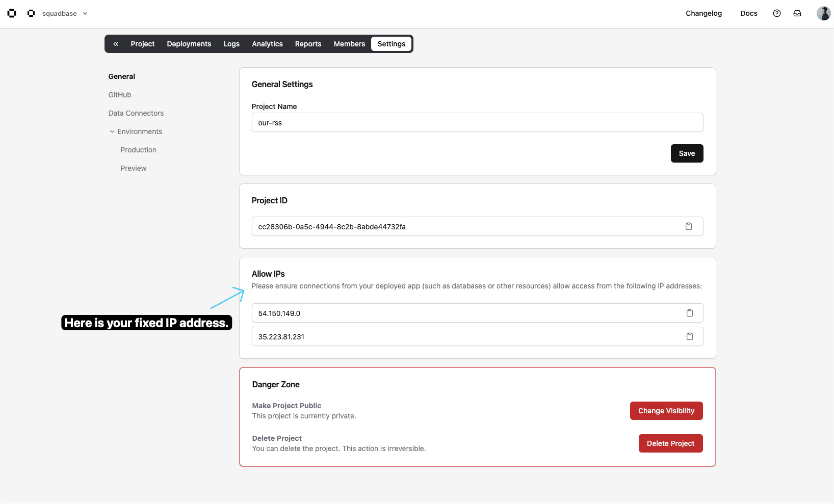Open the Docs page
This screenshot has height=504, width=834.
click(748, 13)
